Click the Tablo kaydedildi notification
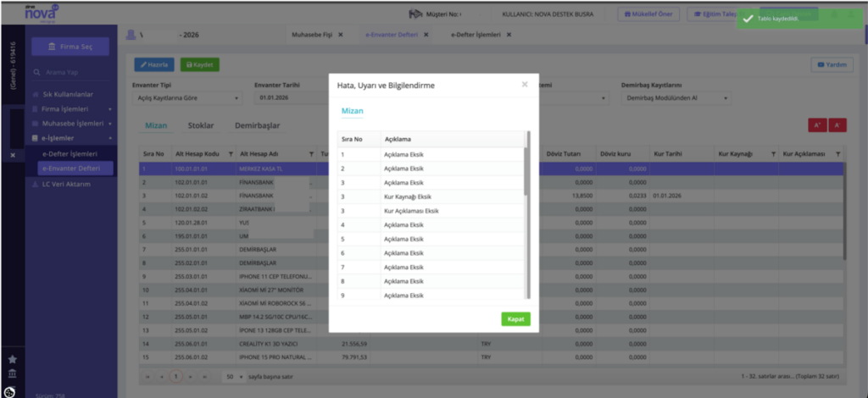 point(799,19)
